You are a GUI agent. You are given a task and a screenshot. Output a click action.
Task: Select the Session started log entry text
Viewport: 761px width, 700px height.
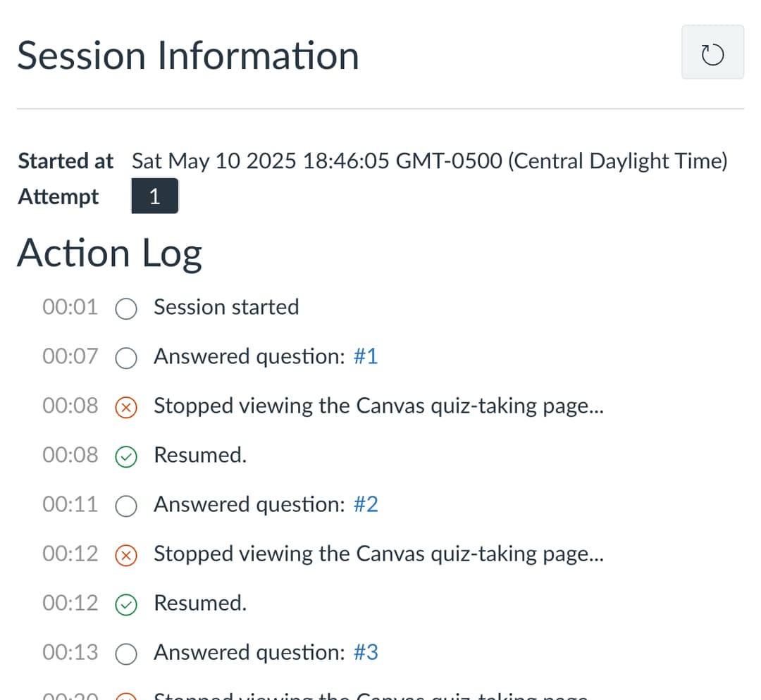(x=226, y=307)
